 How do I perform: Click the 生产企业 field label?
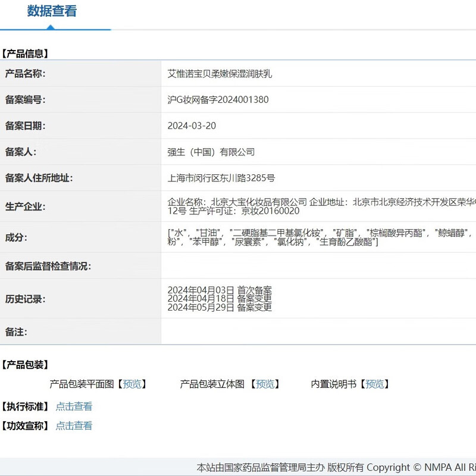(25, 206)
